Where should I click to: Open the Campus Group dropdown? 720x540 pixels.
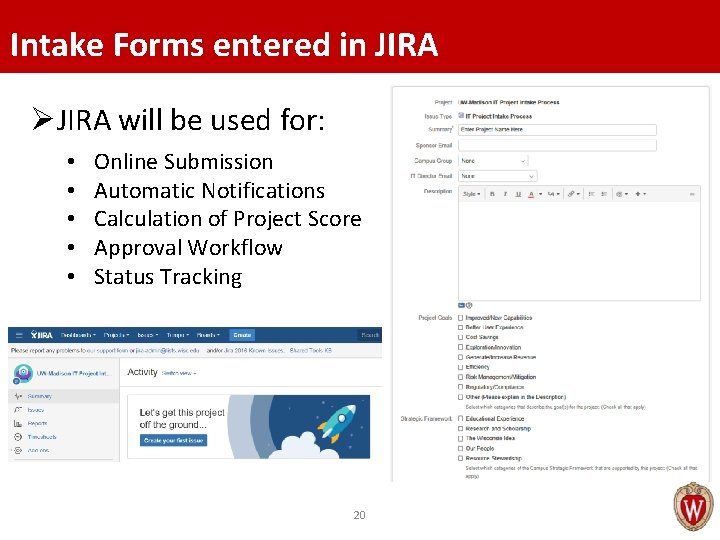493,161
